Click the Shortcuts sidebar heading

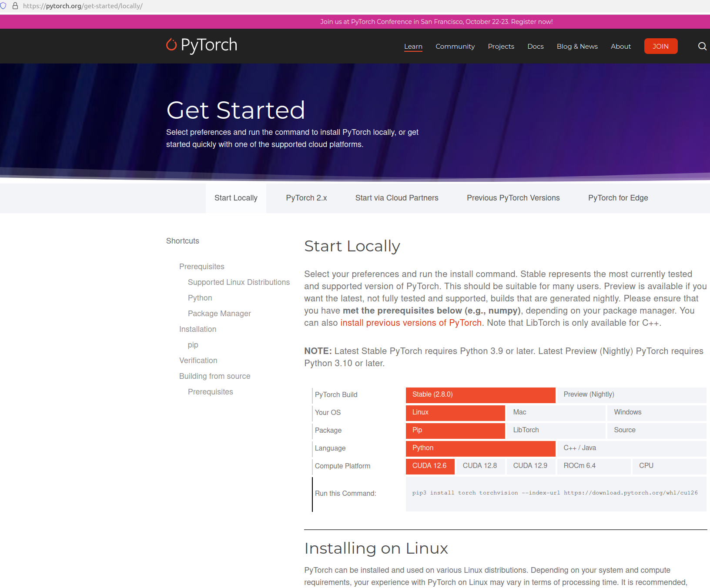pos(183,241)
